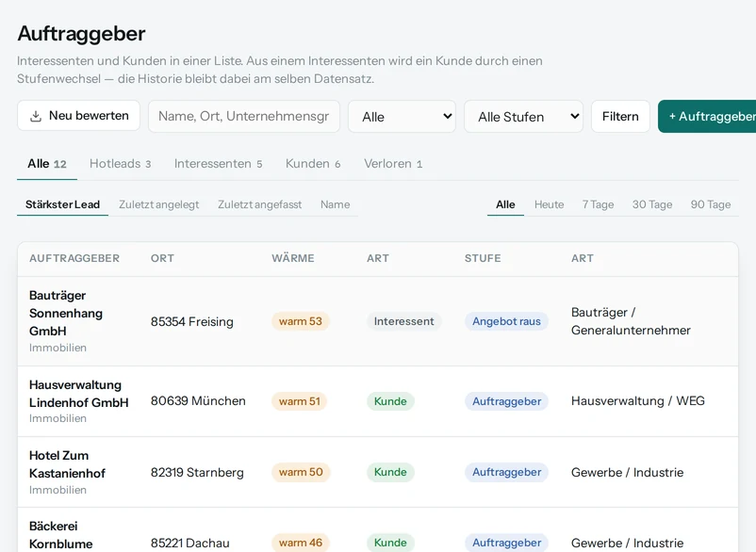Focus the Name, Ort search field
The height and width of the screenshot is (552, 756).
click(x=244, y=116)
